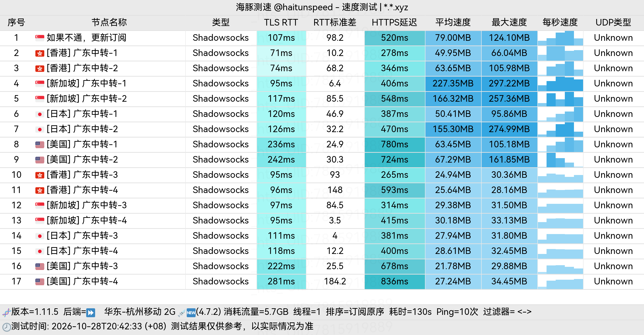The height and width of the screenshot is (335, 644).
Task: Click the Hong Kong flag beside [香港] 广东中转-2
Action: pyautogui.click(x=40, y=68)
